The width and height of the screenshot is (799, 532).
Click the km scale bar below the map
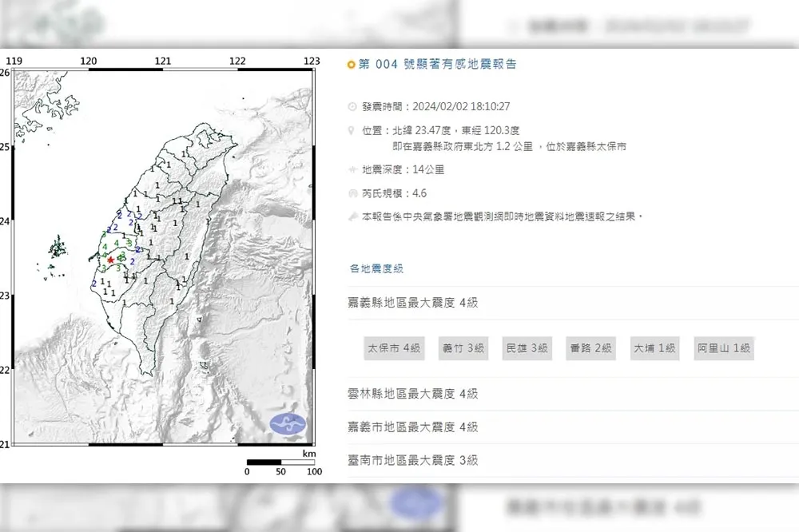(x=280, y=463)
